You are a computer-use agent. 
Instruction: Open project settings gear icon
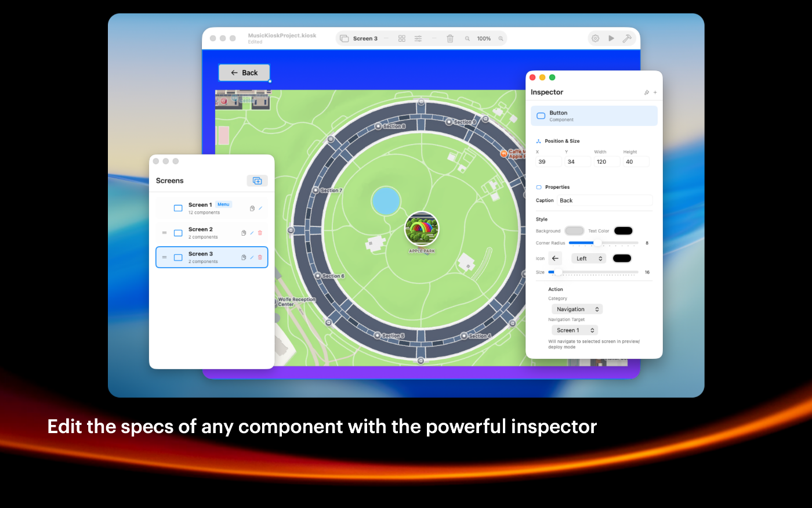pyautogui.click(x=595, y=38)
